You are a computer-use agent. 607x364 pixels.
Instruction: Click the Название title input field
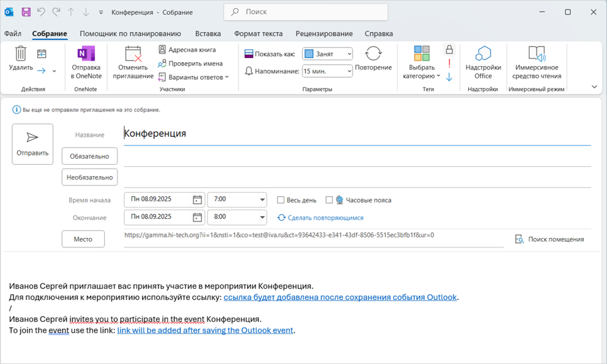(356, 134)
